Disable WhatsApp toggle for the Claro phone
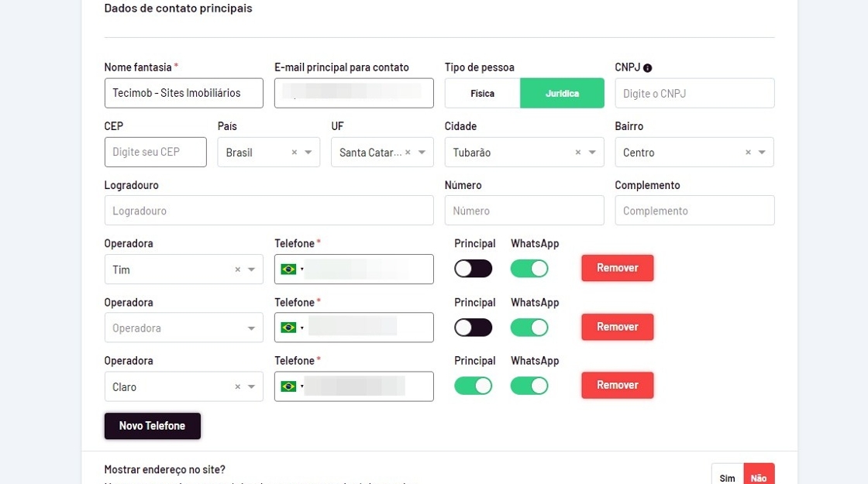 point(529,386)
